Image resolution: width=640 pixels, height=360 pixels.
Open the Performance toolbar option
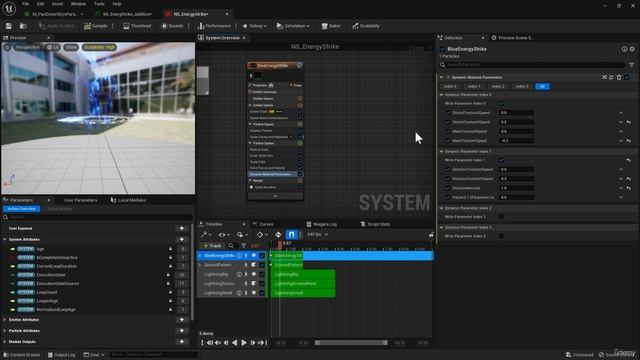[x=214, y=26]
